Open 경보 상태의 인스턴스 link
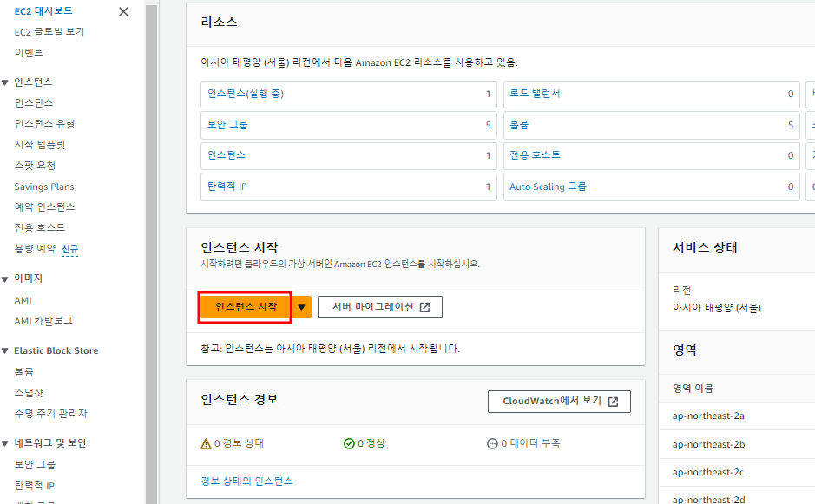Viewport: 815px width, 504px height. 246,481
